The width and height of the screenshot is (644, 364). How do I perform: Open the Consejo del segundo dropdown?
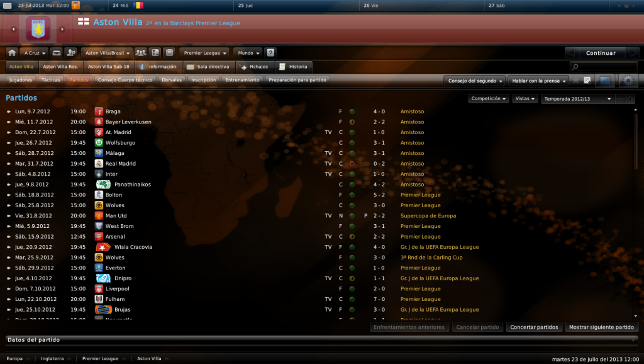475,81
